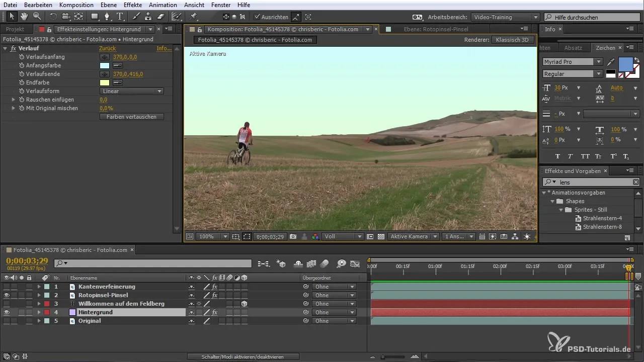The width and height of the screenshot is (644, 362).
Task: Select the Puppet Pin tool
Action: pyautogui.click(x=194, y=17)
